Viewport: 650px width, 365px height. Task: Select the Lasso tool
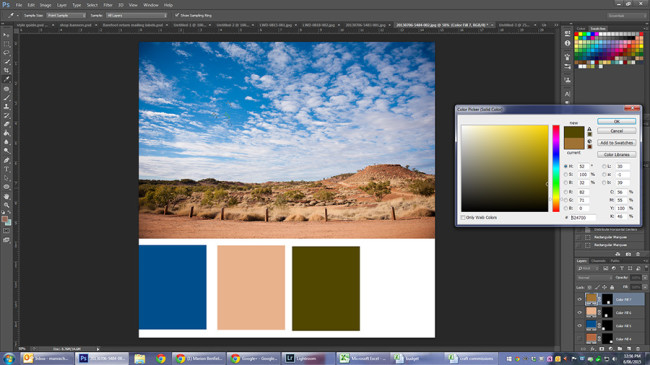[6, 53]
